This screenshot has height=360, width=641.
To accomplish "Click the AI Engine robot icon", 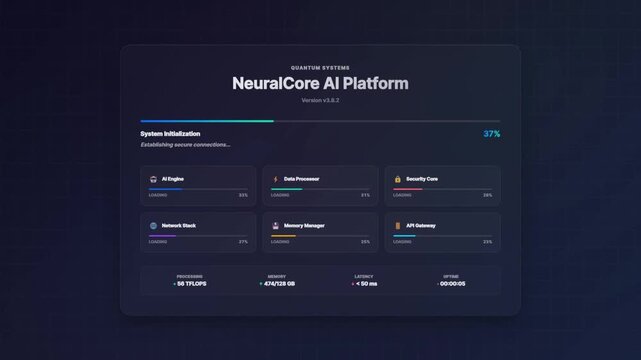I will click(153, 179).
